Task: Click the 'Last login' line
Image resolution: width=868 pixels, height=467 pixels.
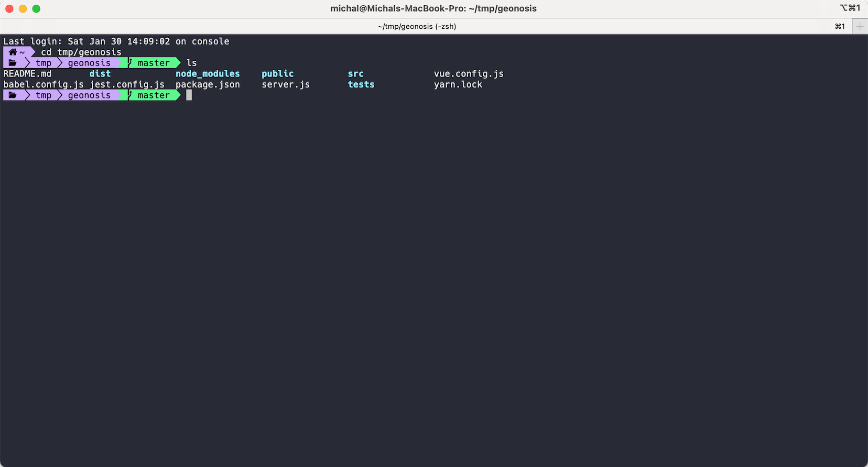Action: pos(116,41)
